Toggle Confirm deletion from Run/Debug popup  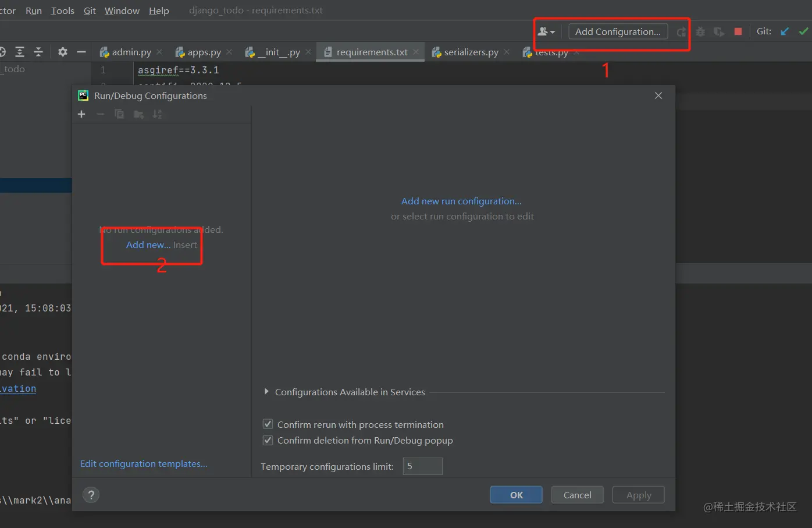(268, 440)
